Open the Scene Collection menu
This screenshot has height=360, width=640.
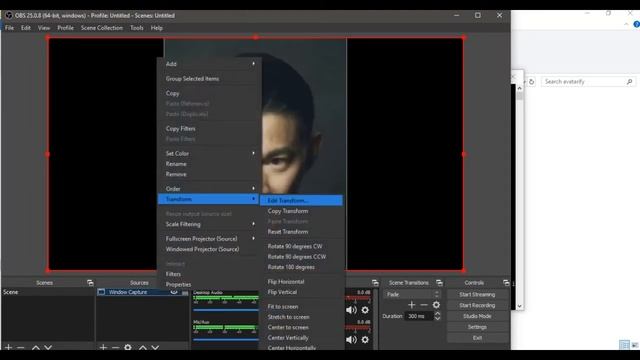pyautogui.click(x=102, y=28)
